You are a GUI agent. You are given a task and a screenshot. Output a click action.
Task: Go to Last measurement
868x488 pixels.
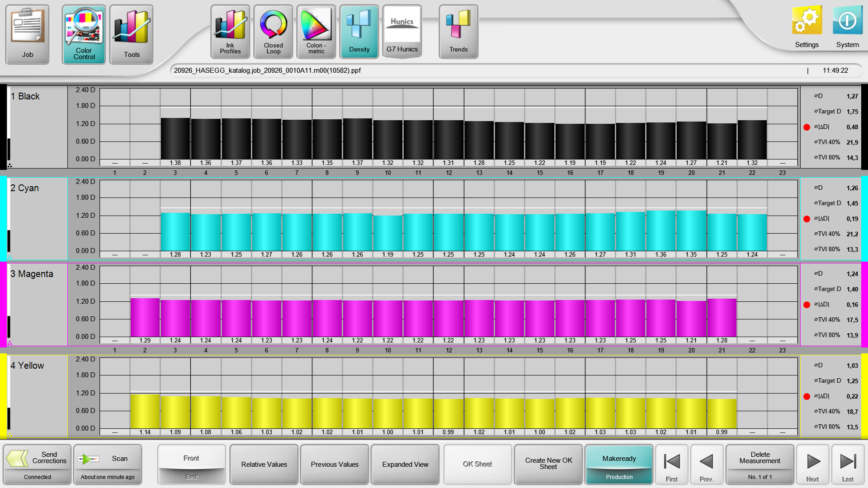tap(848, 465)
